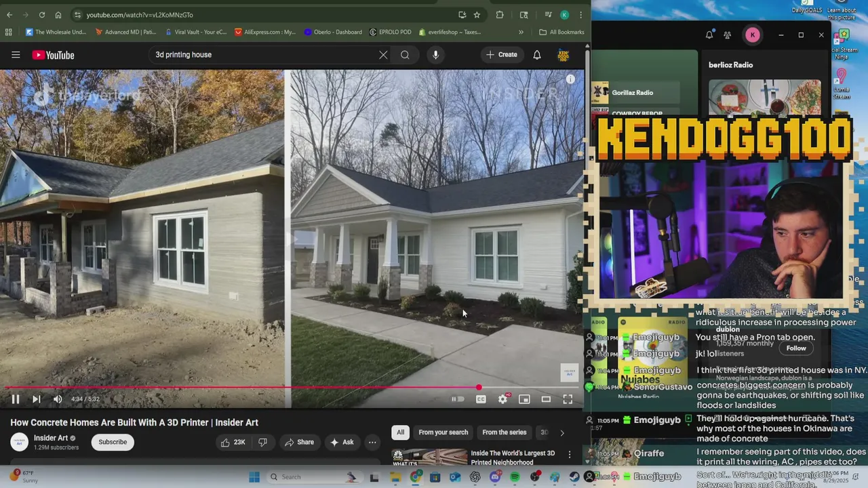Viewport: 868px width, 488px height.
Task: Go back in Chrome browser
Action: click(x=9, y=15)
